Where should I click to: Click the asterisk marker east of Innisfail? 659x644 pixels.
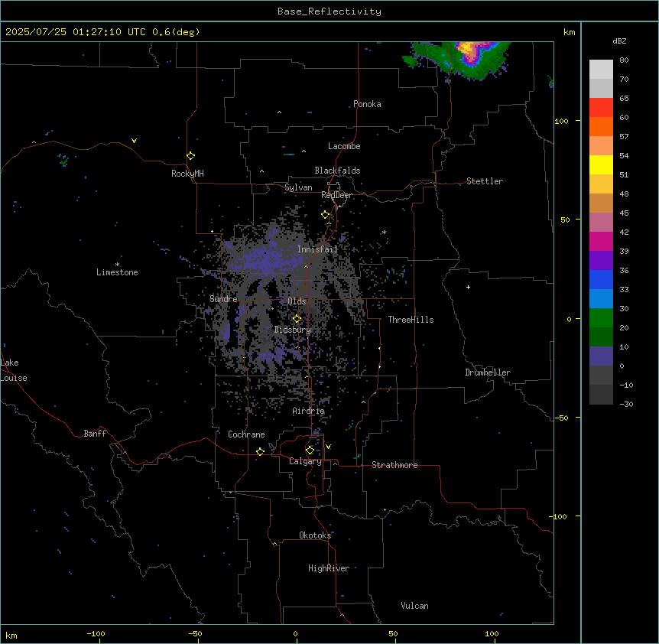(x=384, y=232)
